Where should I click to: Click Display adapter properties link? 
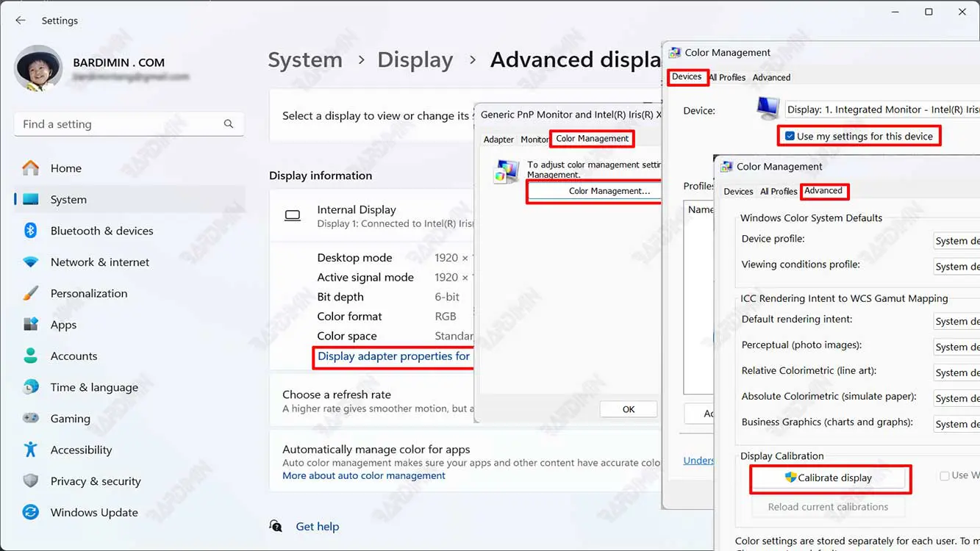393,356
